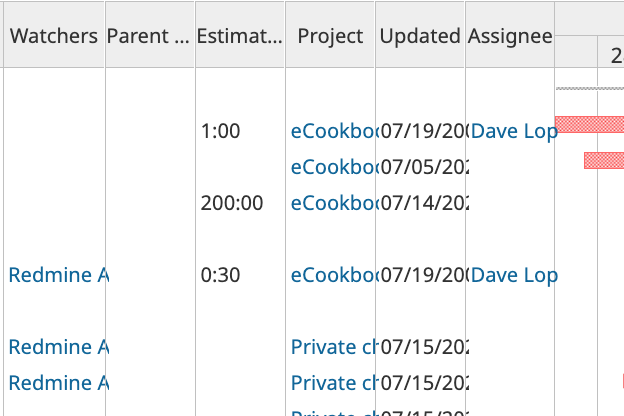
Task: Click the Watchers column header
Action: click(54, 36)
